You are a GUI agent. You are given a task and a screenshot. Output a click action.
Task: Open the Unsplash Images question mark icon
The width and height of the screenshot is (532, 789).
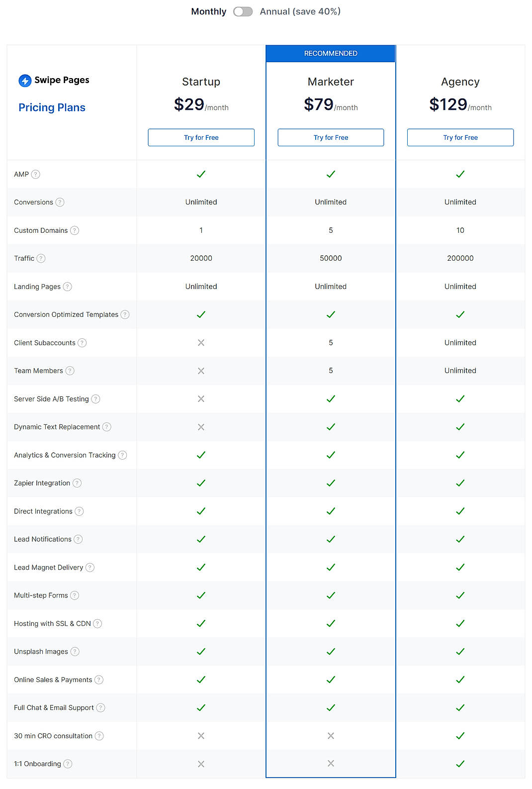click(x=75, y=651)
